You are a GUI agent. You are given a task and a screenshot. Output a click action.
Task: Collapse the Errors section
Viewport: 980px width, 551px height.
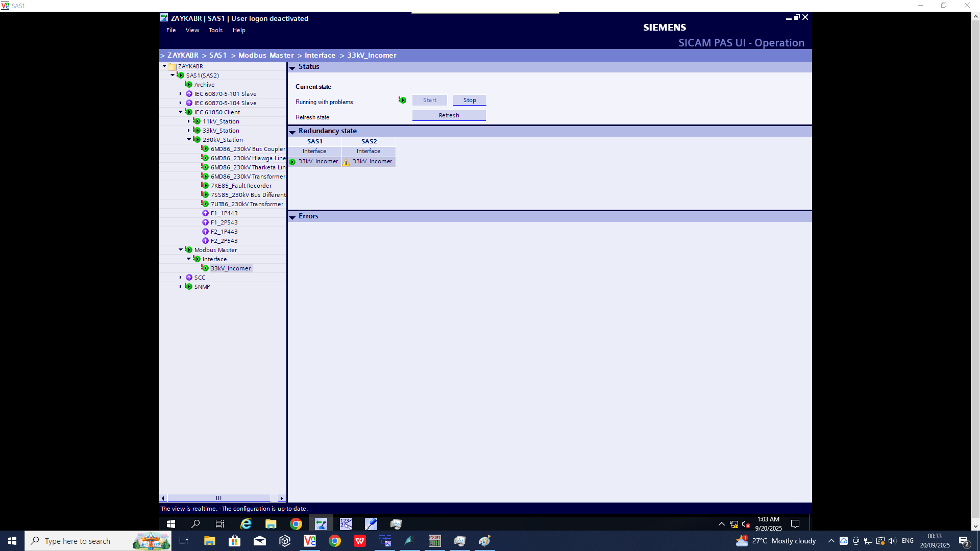292,217
